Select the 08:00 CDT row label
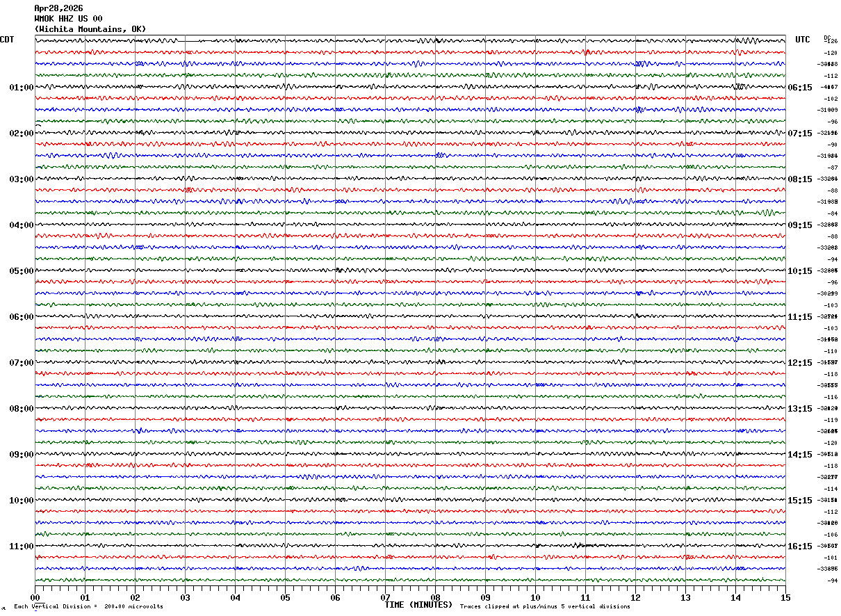841x616 pixels. click(21, 409)
